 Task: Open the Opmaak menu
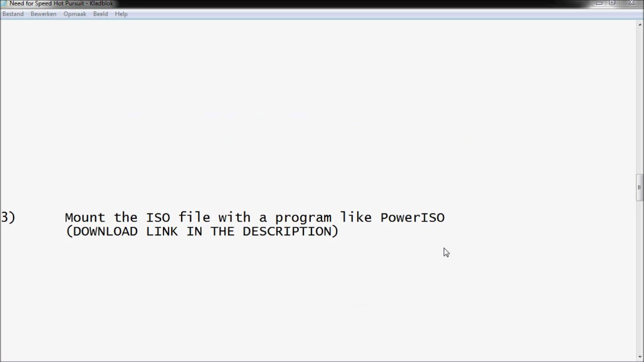[x=74, y=14]
